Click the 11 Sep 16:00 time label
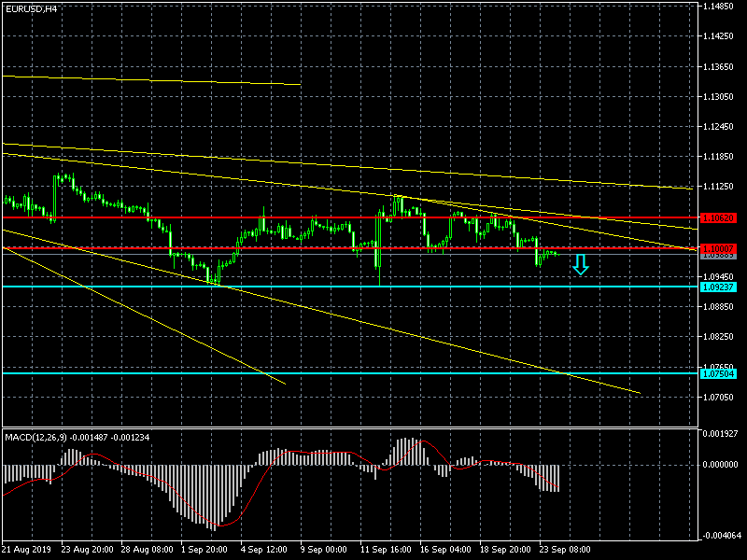 [383, 550]
